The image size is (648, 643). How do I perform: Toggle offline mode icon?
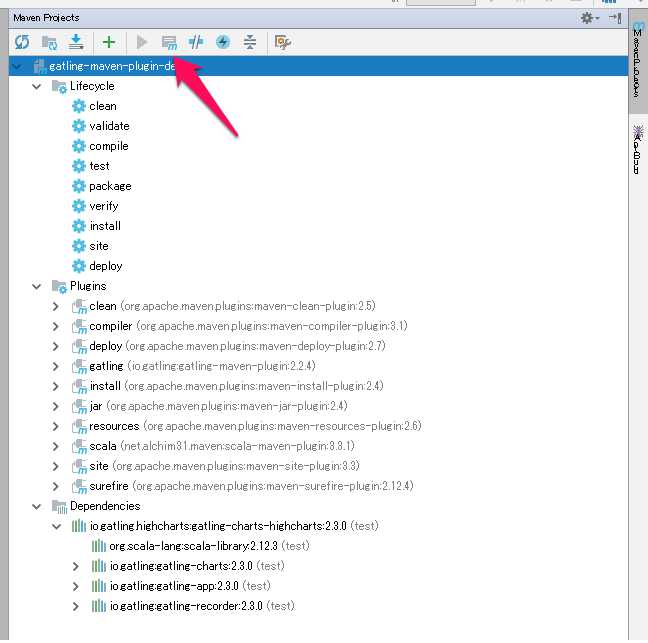tap(195, 42)
